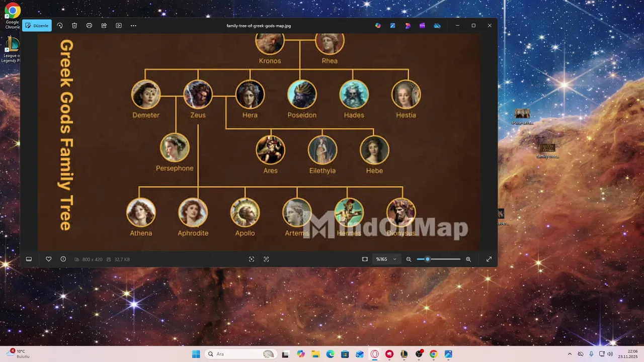Open OBS Studio from the taskbar

click(419, 354)
